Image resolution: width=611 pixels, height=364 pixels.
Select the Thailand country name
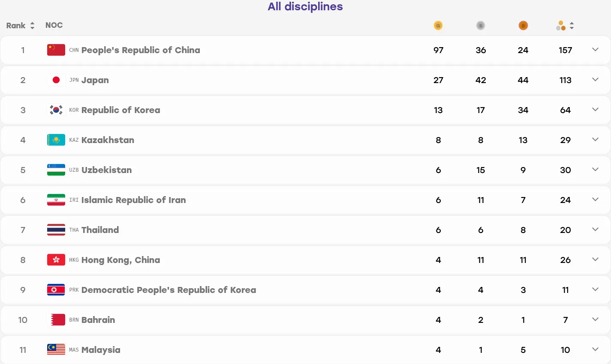[100, 230]
